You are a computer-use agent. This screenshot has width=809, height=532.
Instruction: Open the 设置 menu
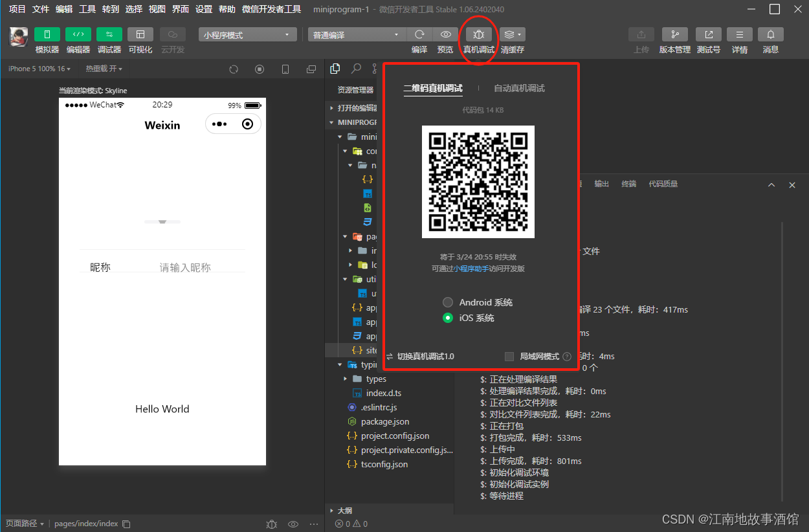pos(204,9)
